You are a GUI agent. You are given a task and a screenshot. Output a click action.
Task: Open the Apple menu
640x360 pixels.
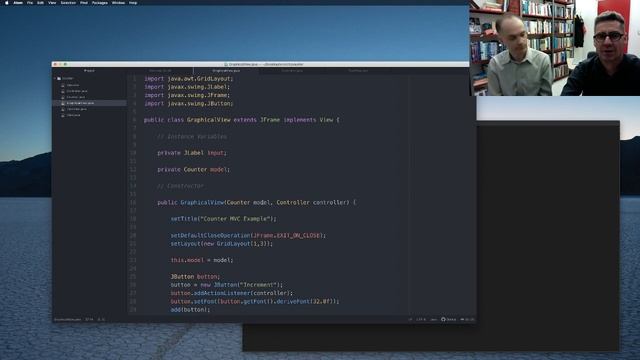click(x=7, y=2)
